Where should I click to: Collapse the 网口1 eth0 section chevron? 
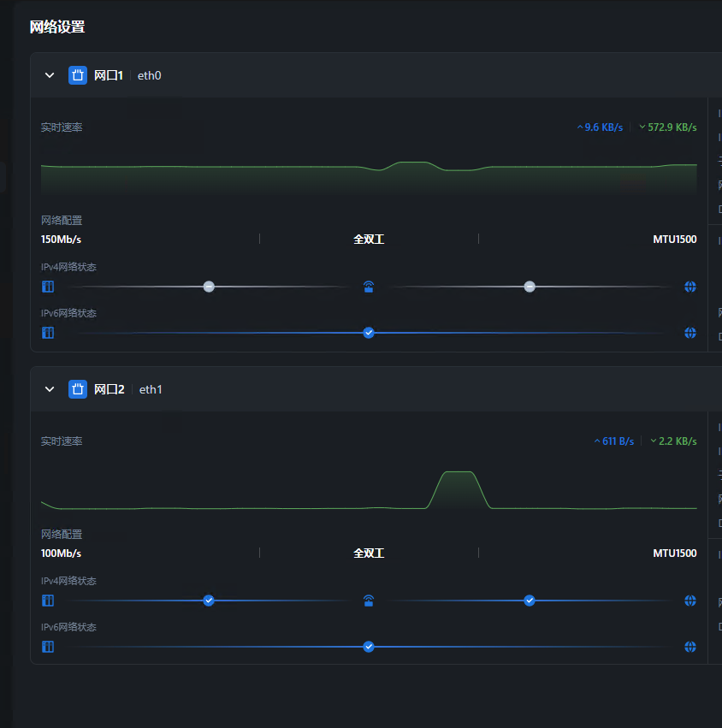click(x=50, y=75)
